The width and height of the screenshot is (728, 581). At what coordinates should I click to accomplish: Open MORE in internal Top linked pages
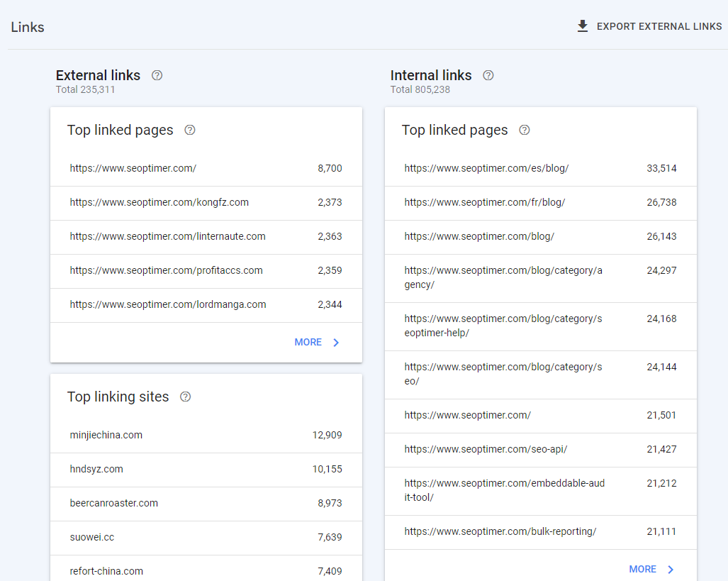point(643,570)
